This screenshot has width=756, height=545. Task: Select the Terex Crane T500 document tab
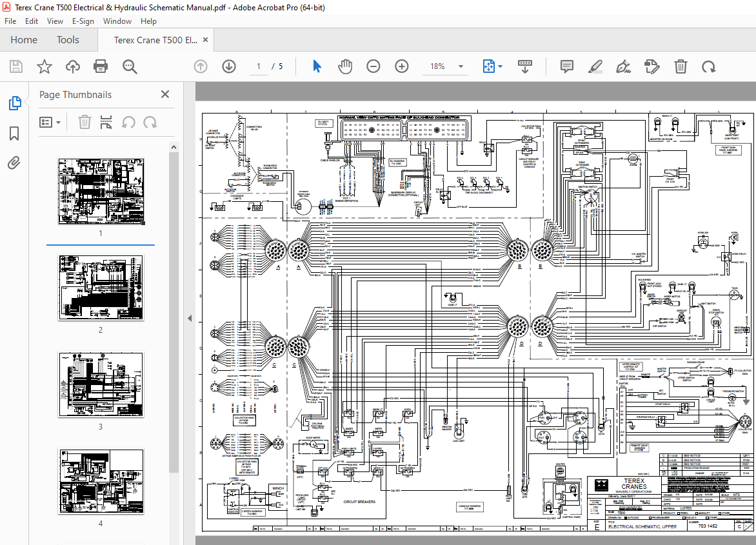pyautogui.click(x=155, y=40)
